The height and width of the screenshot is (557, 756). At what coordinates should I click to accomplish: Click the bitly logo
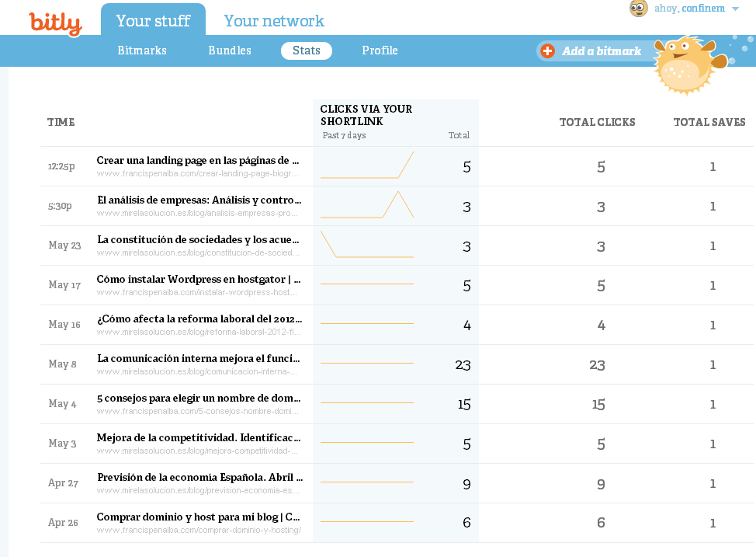[56, 24]
